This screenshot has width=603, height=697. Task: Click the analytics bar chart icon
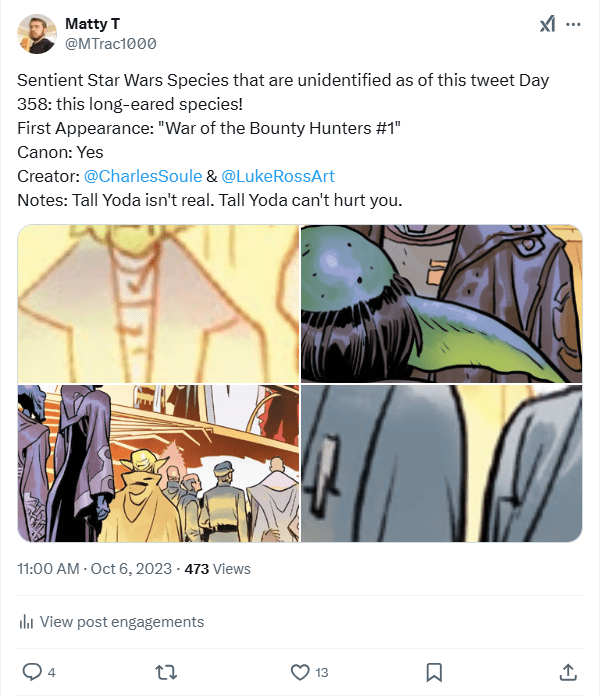tap(26, 622)
